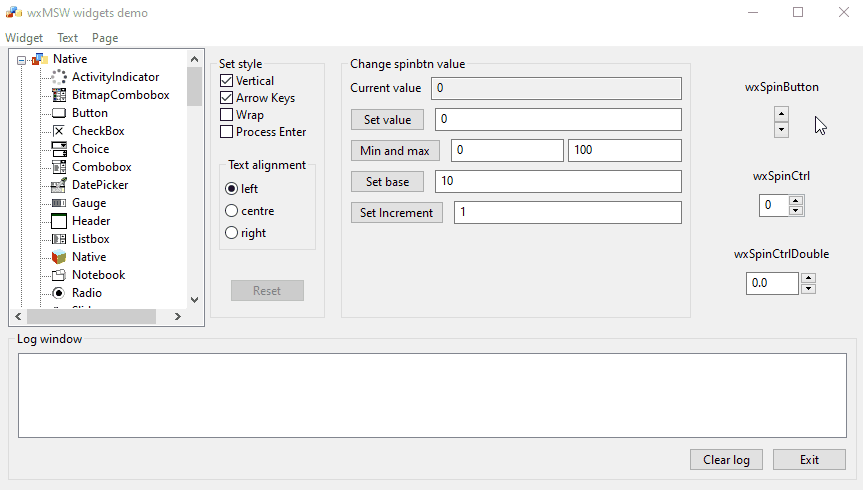Select the ActivityIndicator tree item
Image resolution: width=863 pixels, height=490 pixels.
116,77
